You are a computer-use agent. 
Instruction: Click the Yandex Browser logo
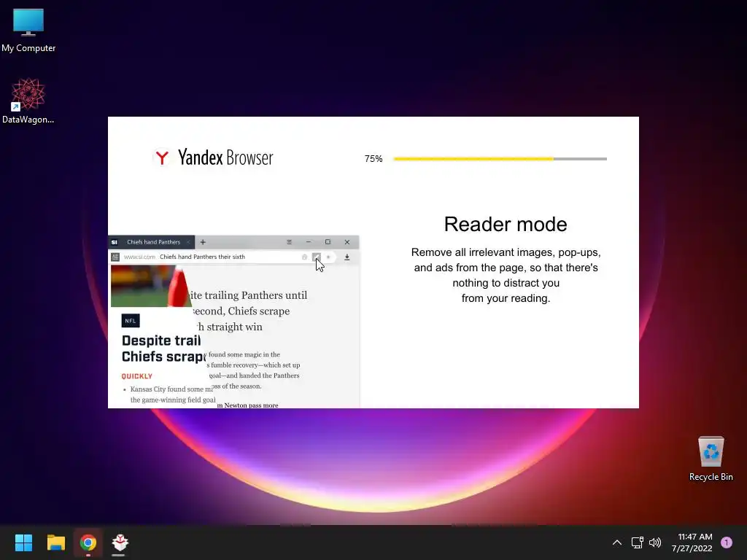(x=213, y=157)
